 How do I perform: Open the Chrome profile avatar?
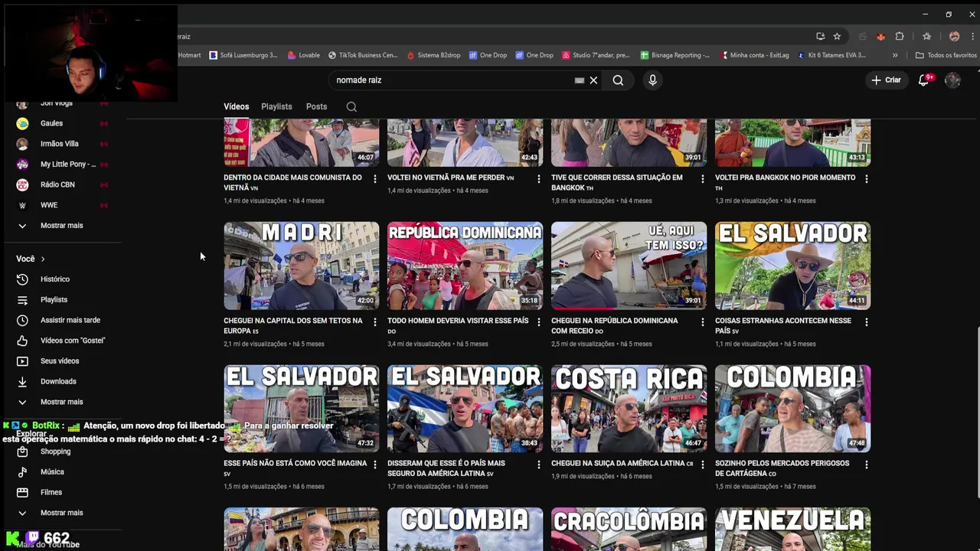click(x=954, y=36)
